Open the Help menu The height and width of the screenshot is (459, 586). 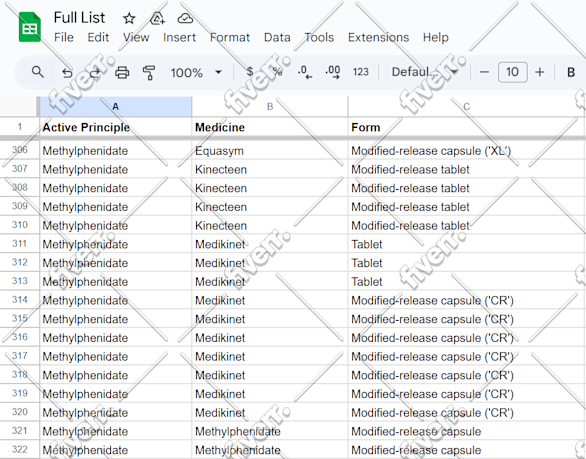pyautogui.click(x=435, y=37)
